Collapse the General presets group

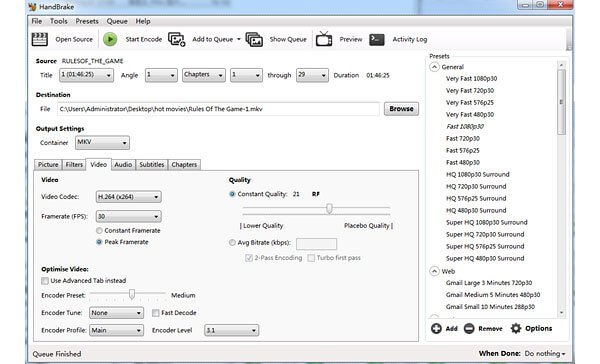pyautogui.click(x=434, y=67)
